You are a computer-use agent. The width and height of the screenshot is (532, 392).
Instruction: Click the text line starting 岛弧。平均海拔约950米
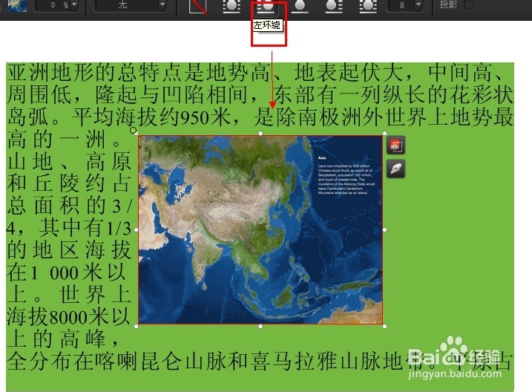(260, 117)
